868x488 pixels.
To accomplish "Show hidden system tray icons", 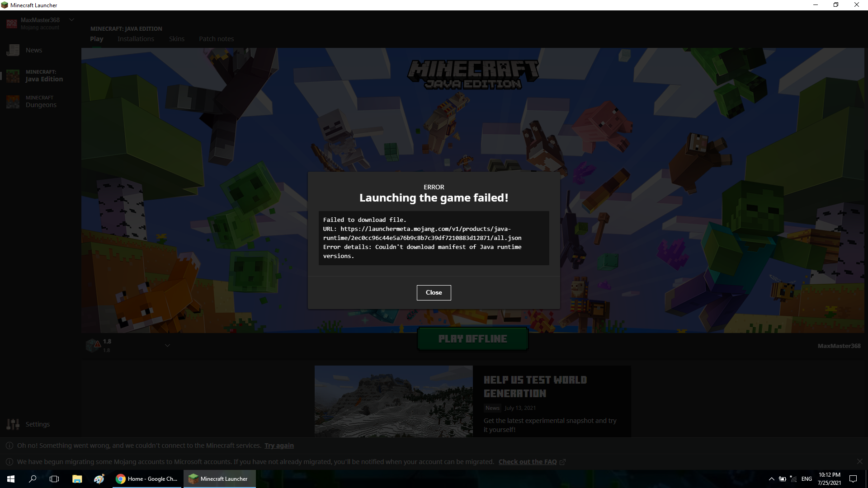I will pyautogui.click(x=771, y=479).
